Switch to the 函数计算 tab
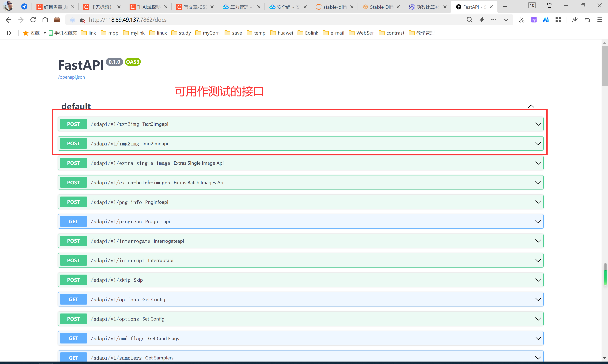Viewport: 608px width, 364px height. point(428,7)
